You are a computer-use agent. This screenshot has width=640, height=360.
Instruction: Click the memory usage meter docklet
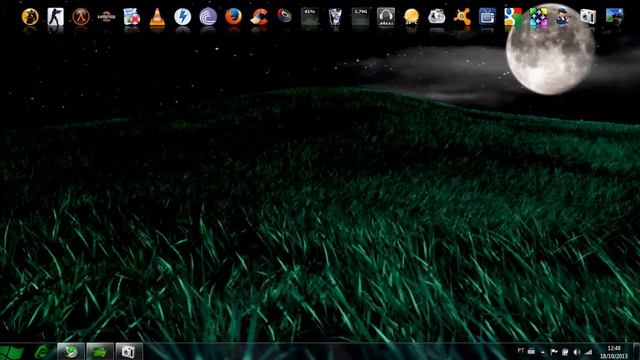[360, 17]
